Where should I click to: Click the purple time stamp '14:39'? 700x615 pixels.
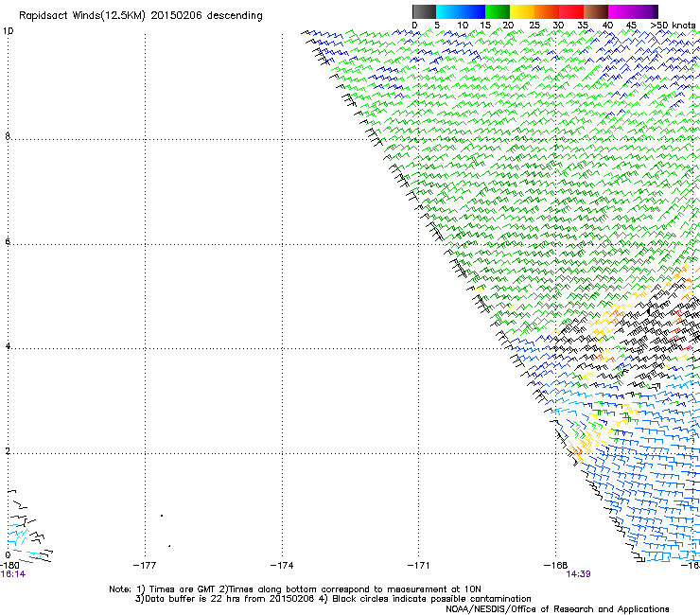coord(578,574)
